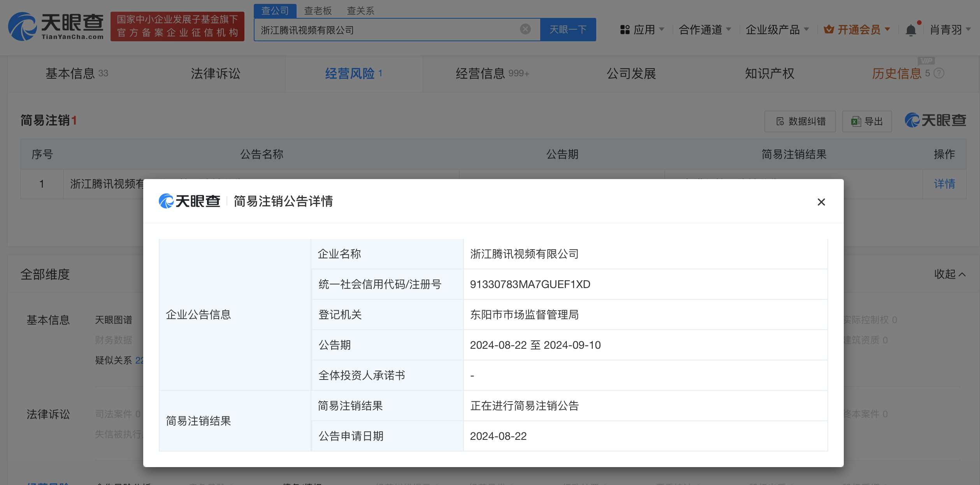This screenshot has width=980, height=485.
Task: Open notifications via the bell icon
Action: (911, 29)
